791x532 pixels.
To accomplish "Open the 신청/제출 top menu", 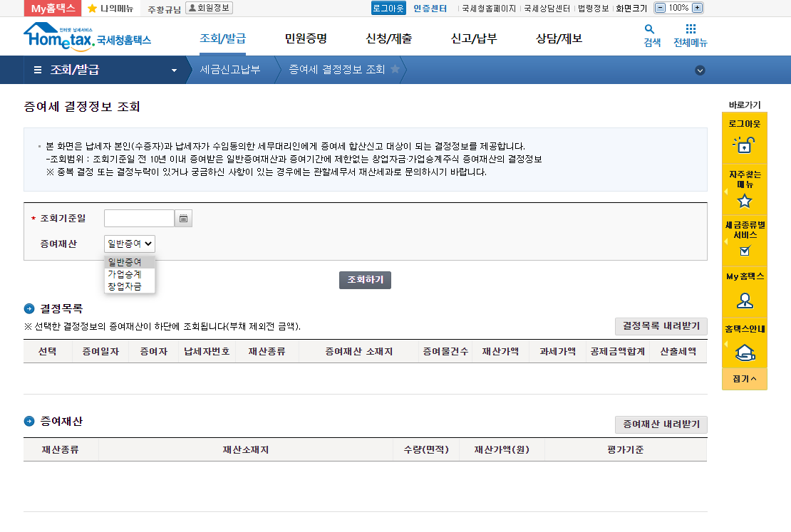I will 388,38.
